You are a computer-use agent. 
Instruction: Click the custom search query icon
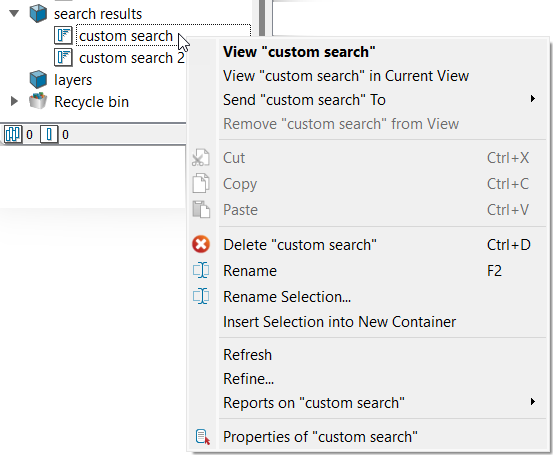pyautogui.click(x=63, y=36)
